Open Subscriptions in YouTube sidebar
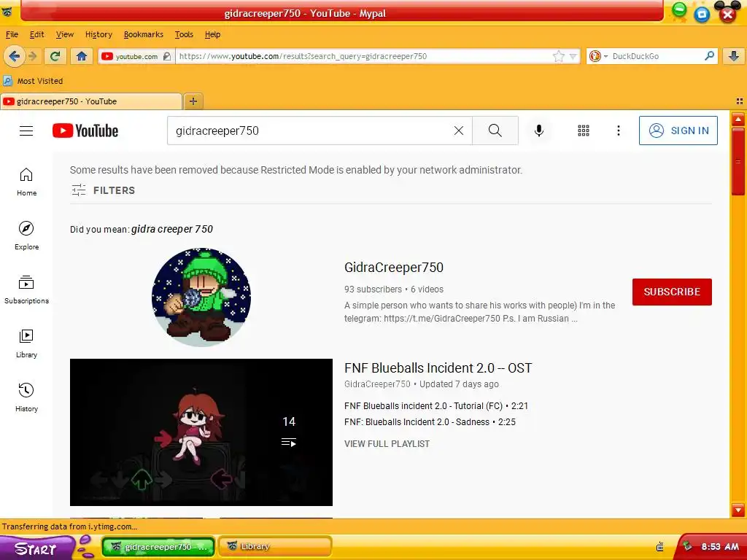 point(26,289)
